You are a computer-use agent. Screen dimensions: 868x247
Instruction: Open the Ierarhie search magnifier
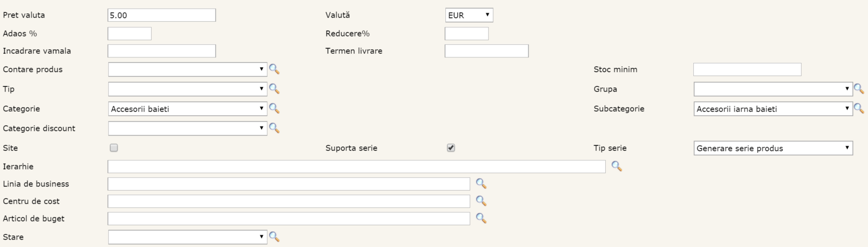(x=616, y=167)
